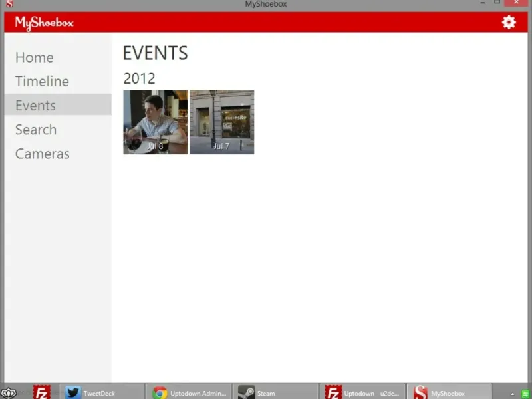Switch to Steam in the taskbar
The height and width of the screenshot is (399, 532).
point(276,392)
